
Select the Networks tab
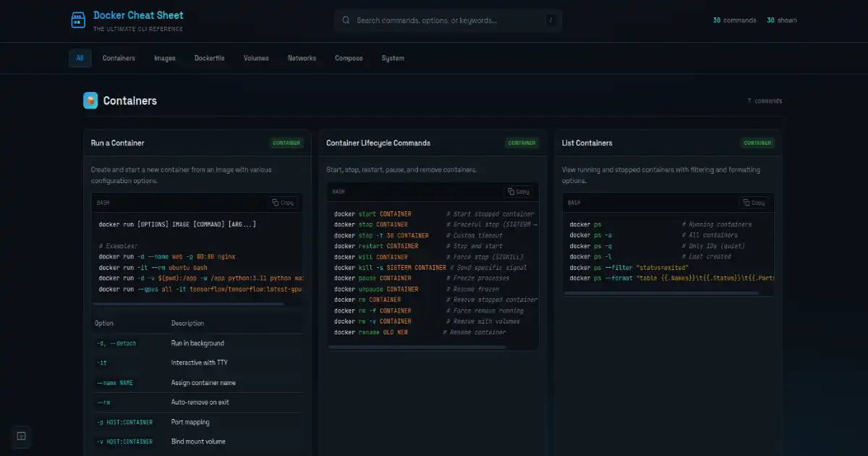tap(302, 58)
